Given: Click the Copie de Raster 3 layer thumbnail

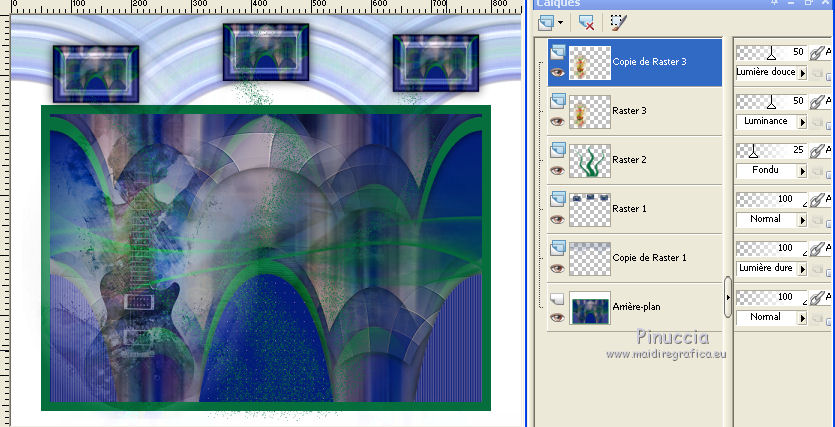Looking at the screenshot, I should 590,62.
